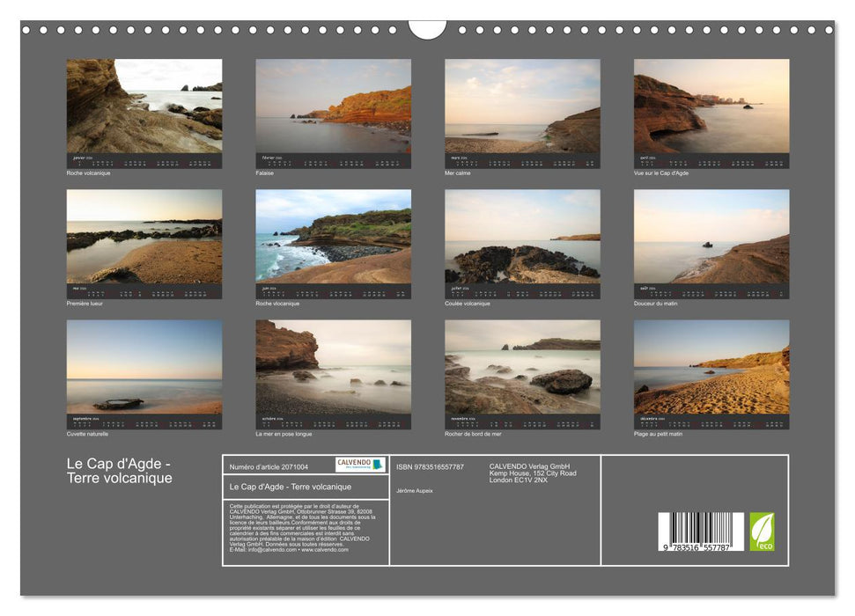Open the Première lueur photo thumbnail
Image resolution: width=855 pixels, height=616 pixels.
click(x=141, y=238)
